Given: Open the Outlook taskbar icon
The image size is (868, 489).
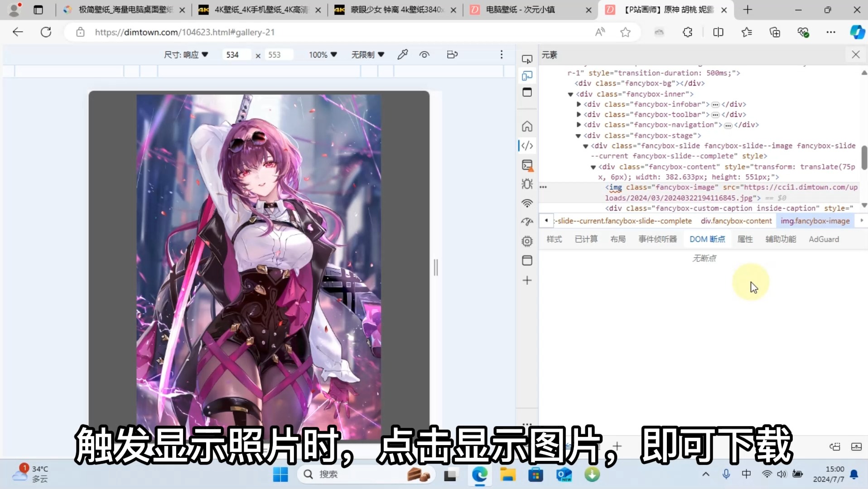Looking at the screenshot, I should point(564,475).
